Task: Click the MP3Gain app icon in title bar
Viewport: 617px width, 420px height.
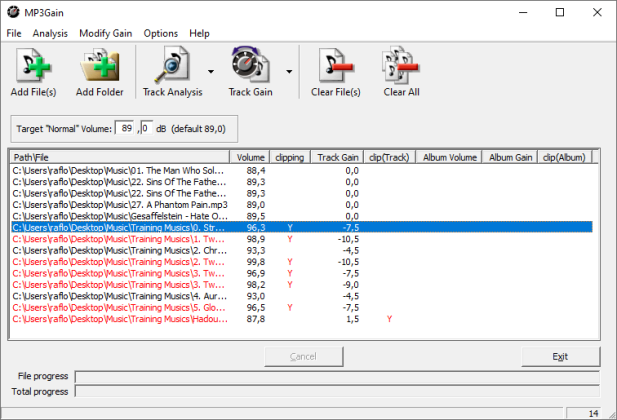Action: [x=13, y=12]
